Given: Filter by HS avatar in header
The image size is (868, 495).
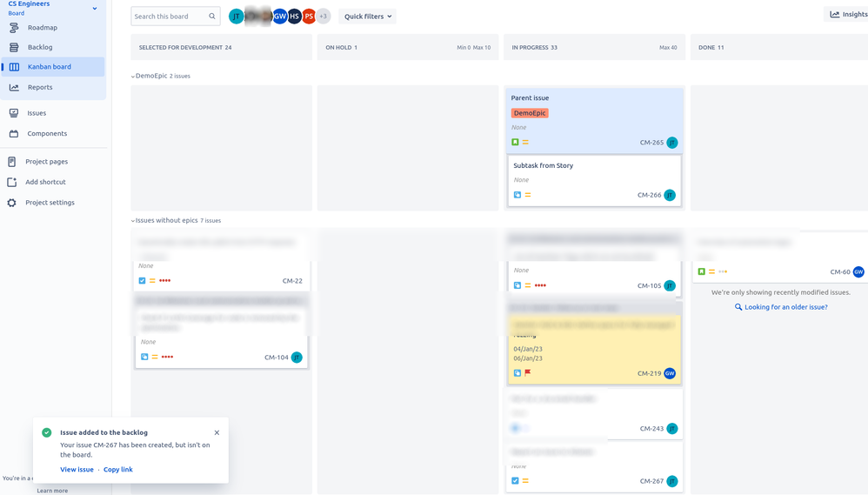Looking at the screenshot, I should (294, 16).
